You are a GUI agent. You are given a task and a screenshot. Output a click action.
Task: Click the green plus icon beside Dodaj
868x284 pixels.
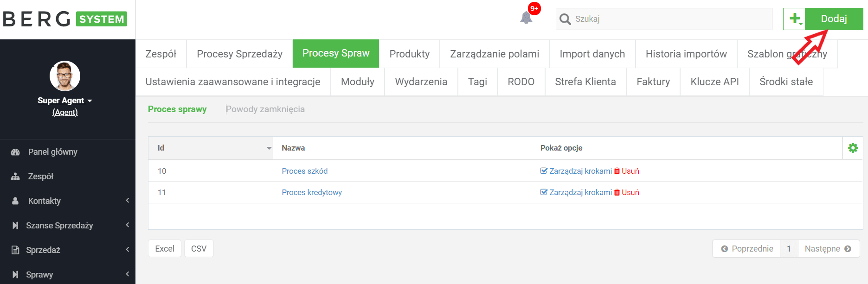click(795, 19)
